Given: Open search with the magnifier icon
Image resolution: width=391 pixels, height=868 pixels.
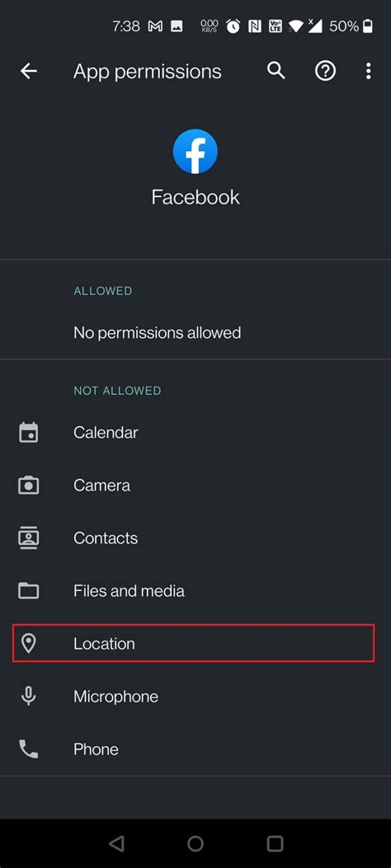Looking at the screenshot, I should 276,70.
